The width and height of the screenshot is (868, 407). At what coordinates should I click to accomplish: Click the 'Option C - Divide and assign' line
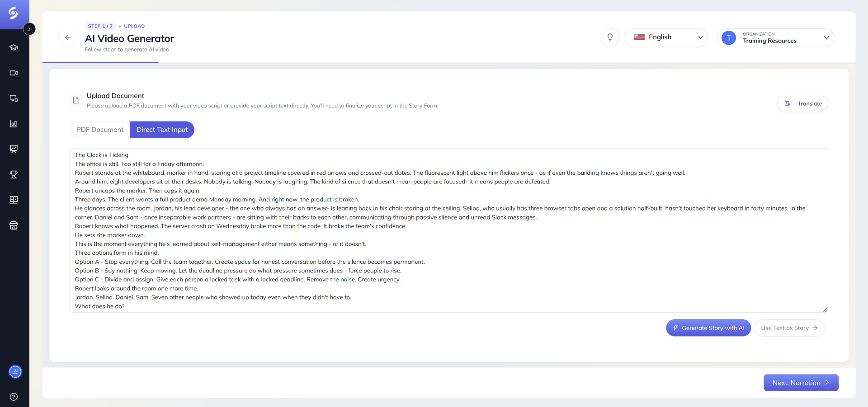point(238,280)
